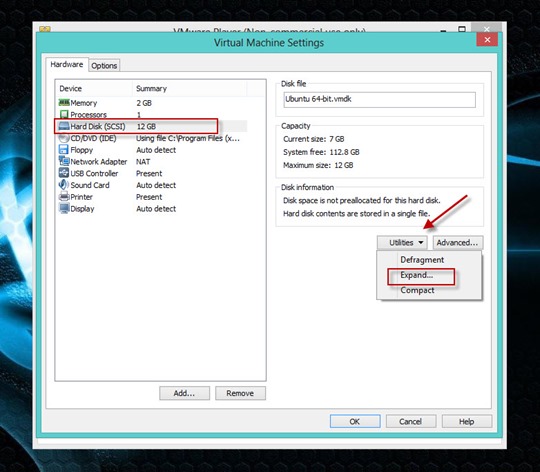Viewport: 540px width, 472px height.
Task: Select the USB Controller label
Action: (94, 174)
